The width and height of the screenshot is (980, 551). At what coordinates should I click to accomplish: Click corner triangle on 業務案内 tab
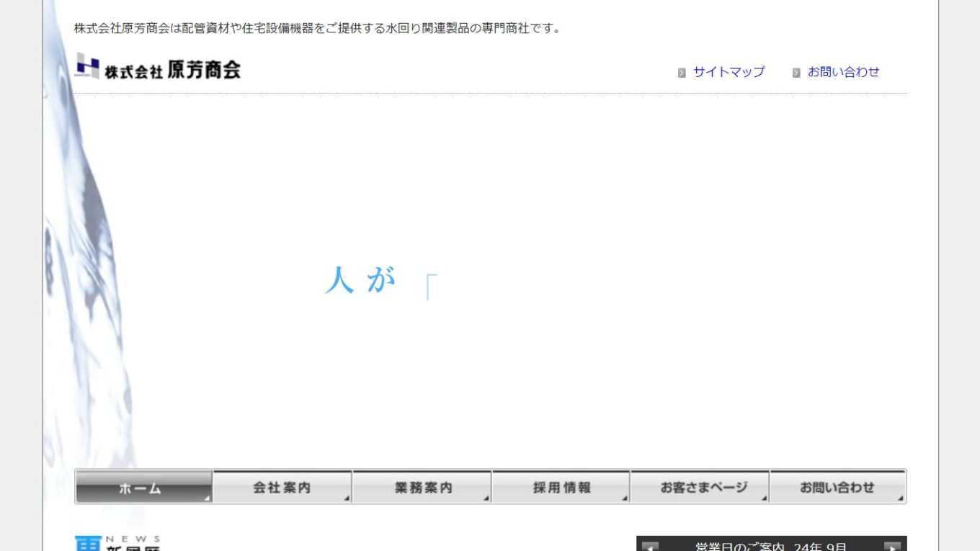click(486, 498)
